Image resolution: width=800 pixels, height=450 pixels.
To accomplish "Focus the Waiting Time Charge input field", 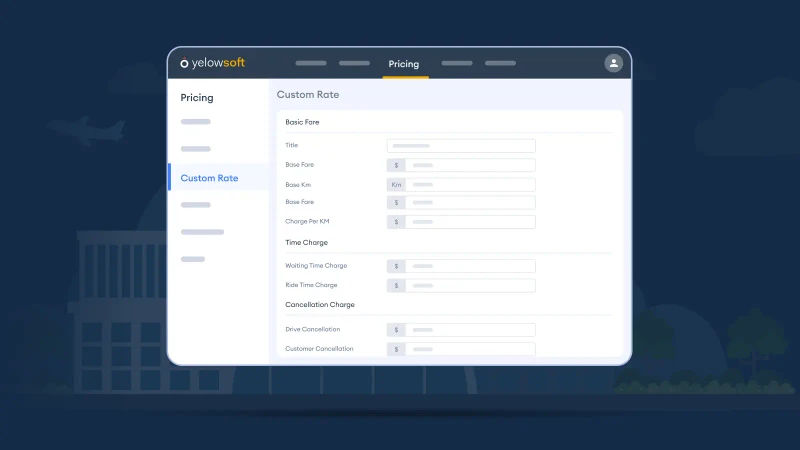I will coord(469,266).
